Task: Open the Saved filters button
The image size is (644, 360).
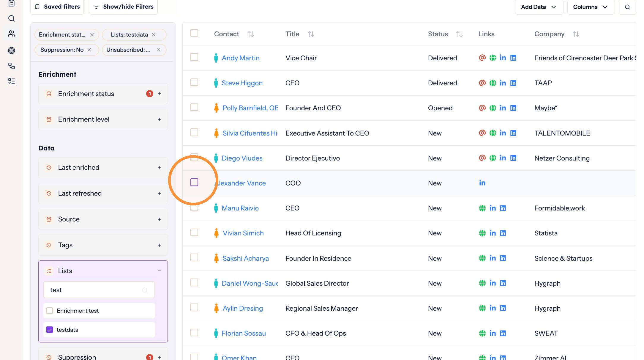Action: tap(57, 7)
